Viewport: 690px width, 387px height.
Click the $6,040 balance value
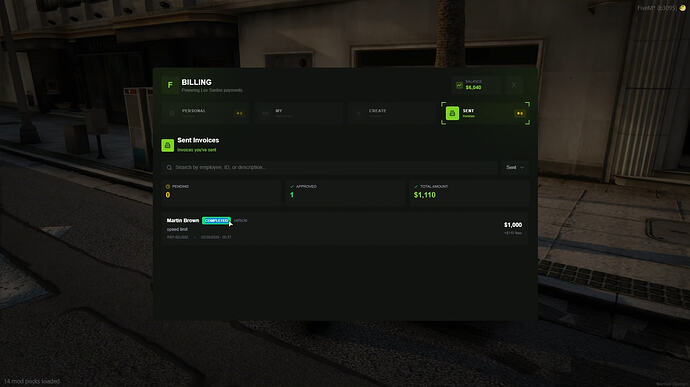473,88
